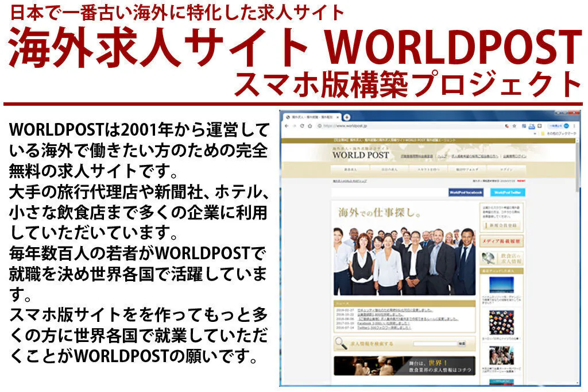This screenshot has width=588, height=392.
Task: Open the WorldPost Twitter button
Action: pos(509,192)
